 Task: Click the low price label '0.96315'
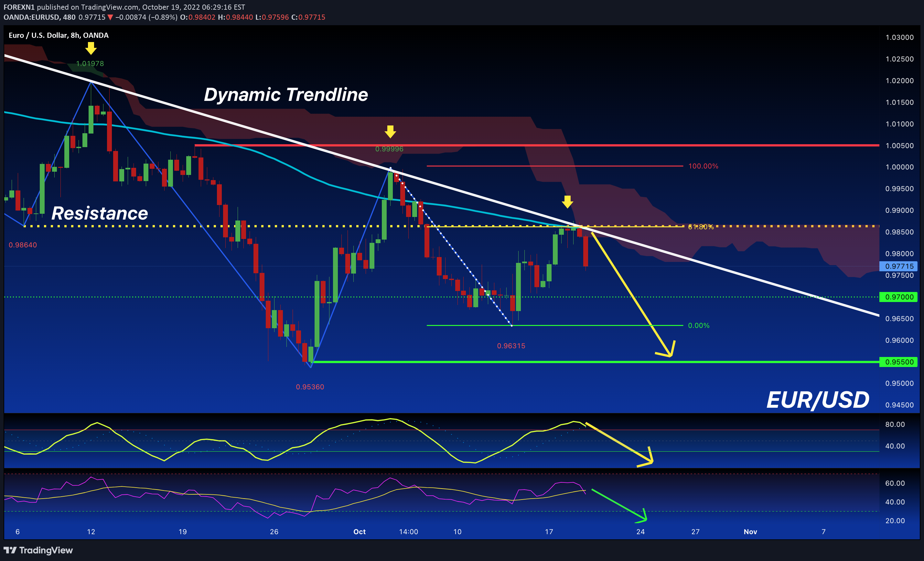pos(511,346)
